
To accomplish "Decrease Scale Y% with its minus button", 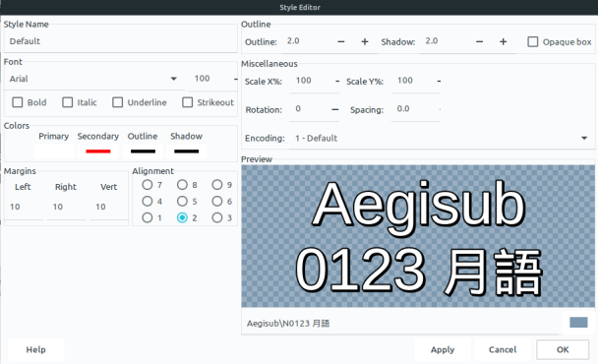I will (439, 82).
